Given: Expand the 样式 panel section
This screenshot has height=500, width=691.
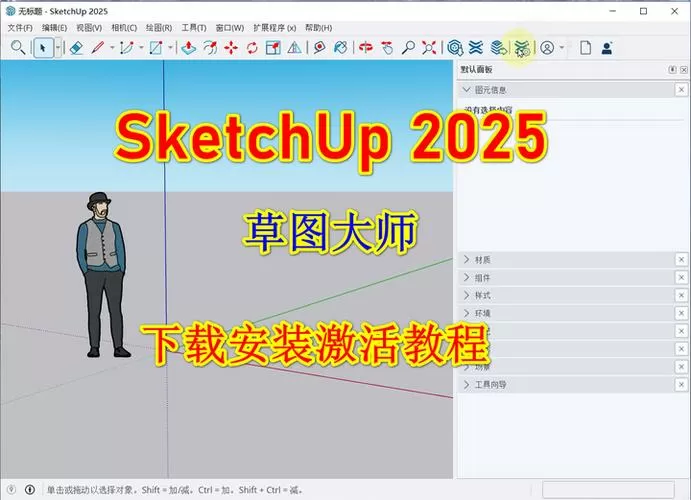Looking at the screenshot, I should [x=466, y=295].
